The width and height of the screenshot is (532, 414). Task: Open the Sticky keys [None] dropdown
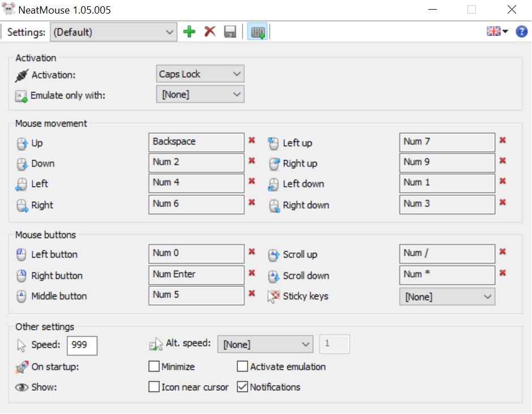point(447,297)
